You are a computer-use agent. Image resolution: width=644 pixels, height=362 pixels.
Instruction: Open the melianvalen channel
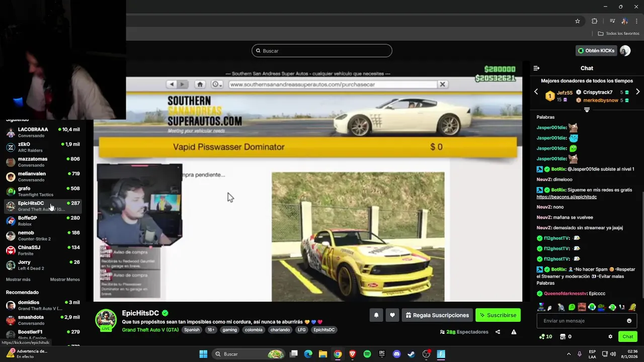coord(43,176)
